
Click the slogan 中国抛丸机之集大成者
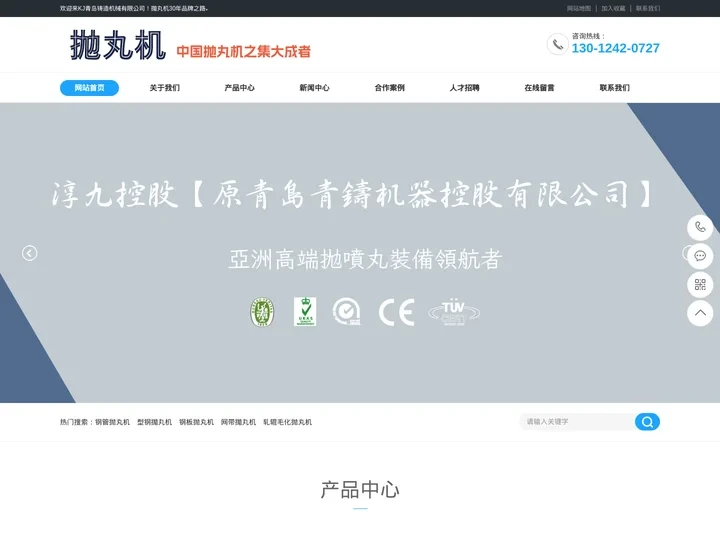[244, 51]
